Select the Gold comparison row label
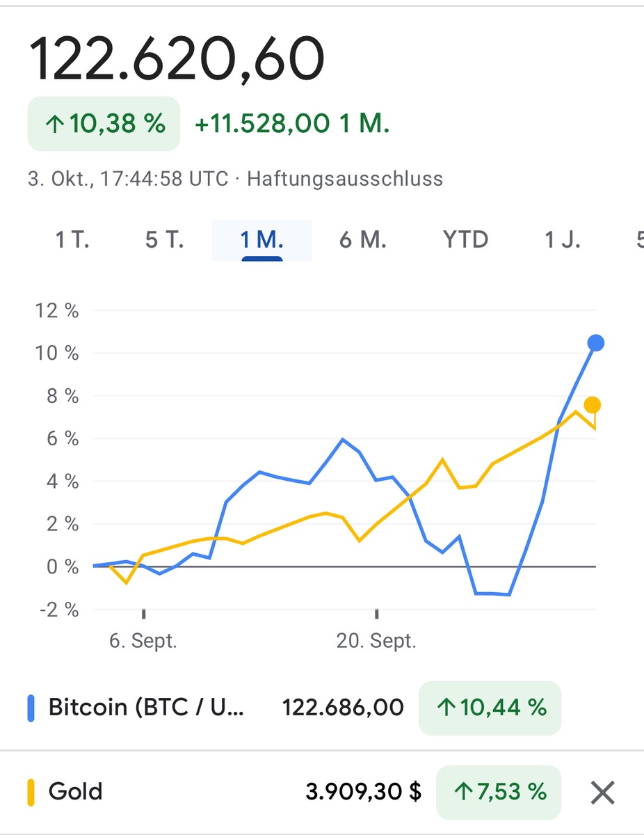This screenshot has width=644, height=835. pos(75,792)
